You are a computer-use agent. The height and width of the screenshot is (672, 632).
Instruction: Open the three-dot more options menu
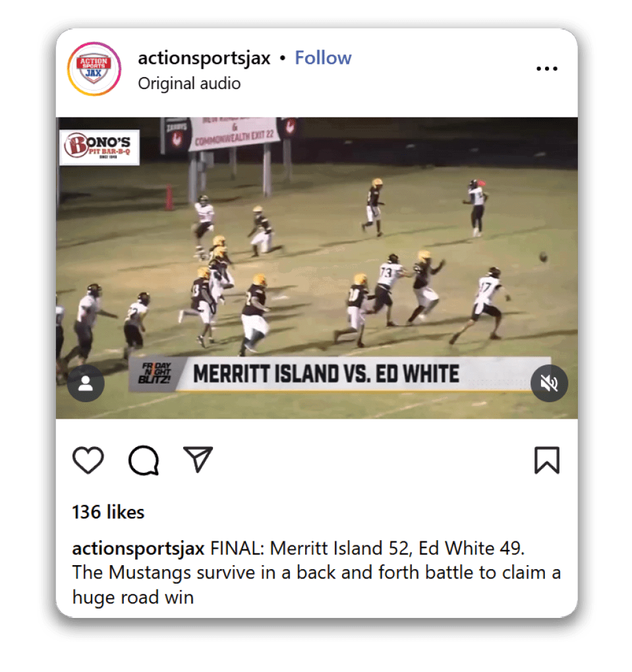[x=547, y=69]
